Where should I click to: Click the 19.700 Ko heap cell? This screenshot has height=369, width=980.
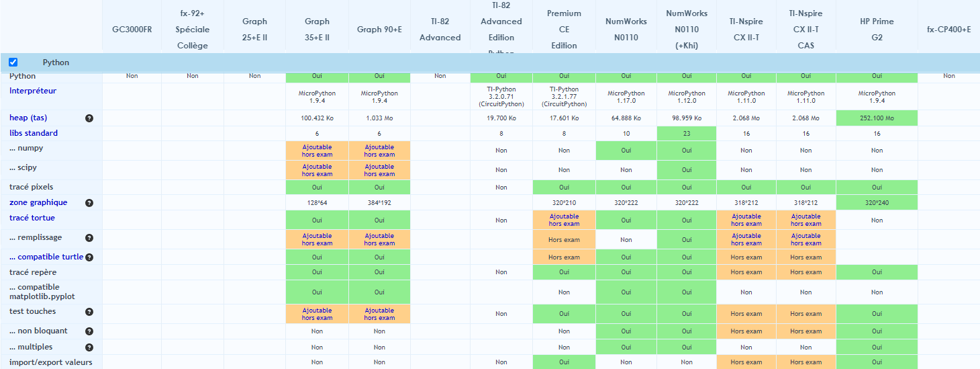click(501, 118)
